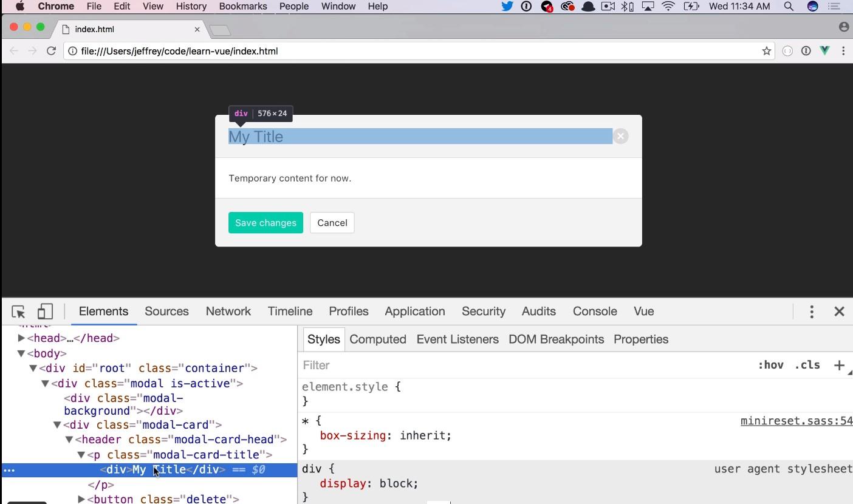Open the Chrome three-dot menu

(x=843, y=51)
